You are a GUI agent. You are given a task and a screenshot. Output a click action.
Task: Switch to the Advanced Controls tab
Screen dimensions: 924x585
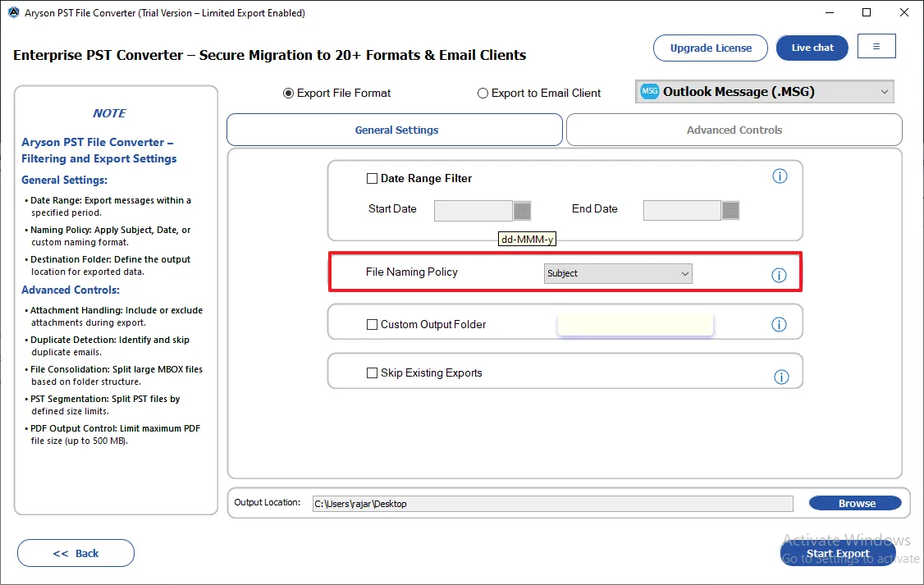[734, 130]
